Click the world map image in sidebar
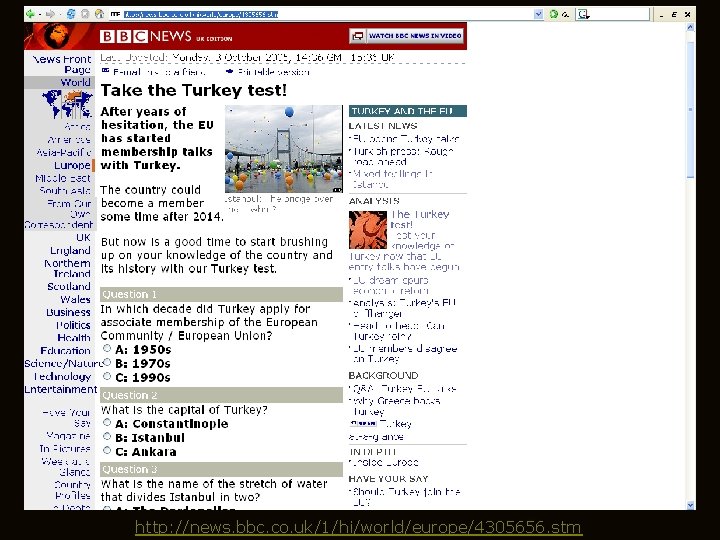 [67, 104]
